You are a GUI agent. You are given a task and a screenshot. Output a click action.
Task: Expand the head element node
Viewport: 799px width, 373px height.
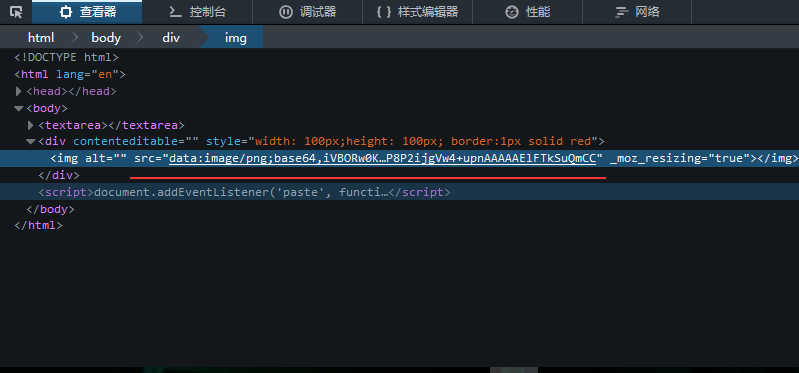(19, 91)
